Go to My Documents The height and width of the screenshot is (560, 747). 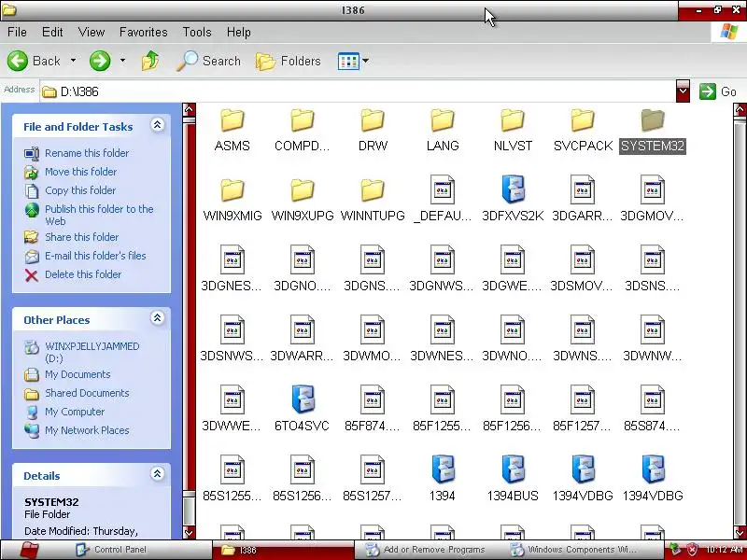point(78,374)
